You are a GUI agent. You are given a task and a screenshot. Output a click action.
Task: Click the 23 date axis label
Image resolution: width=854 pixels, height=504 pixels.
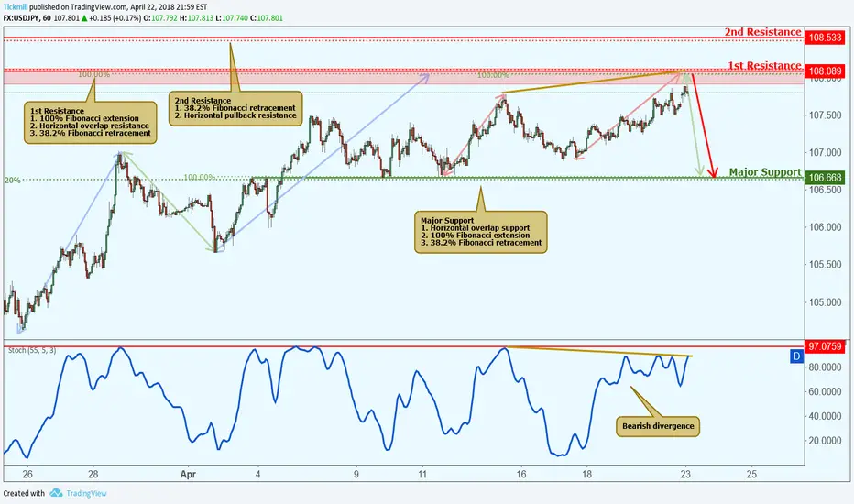[685, 474]
